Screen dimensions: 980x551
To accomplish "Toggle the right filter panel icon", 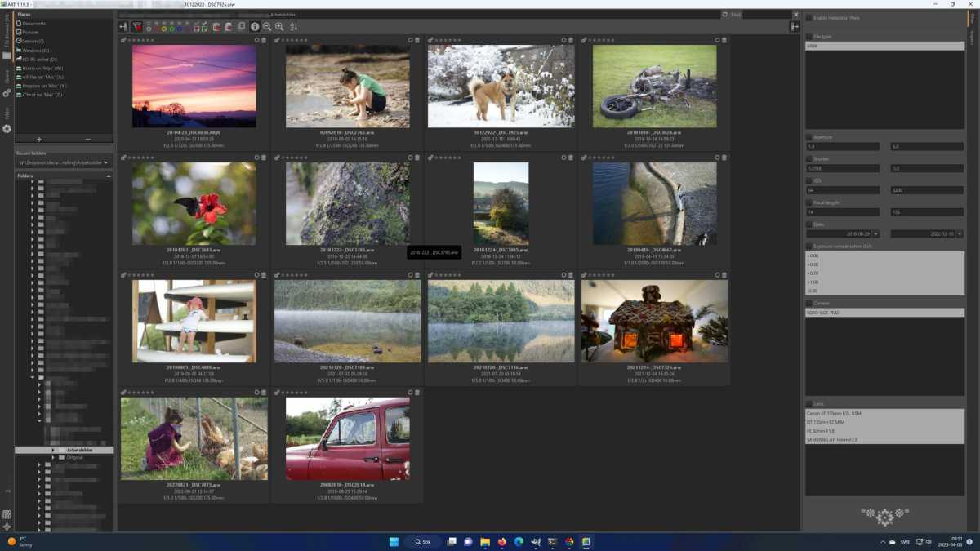I will click(x=794, y=27).
